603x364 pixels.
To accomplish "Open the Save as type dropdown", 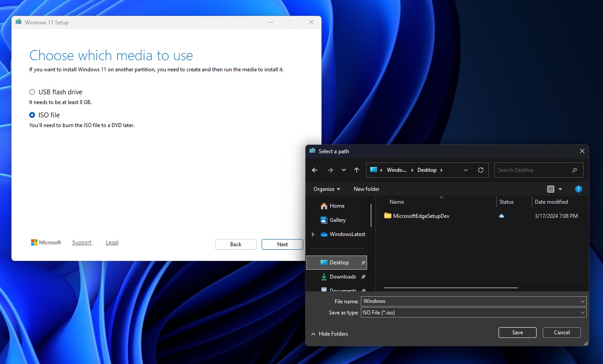I will (x=583, y=312).
